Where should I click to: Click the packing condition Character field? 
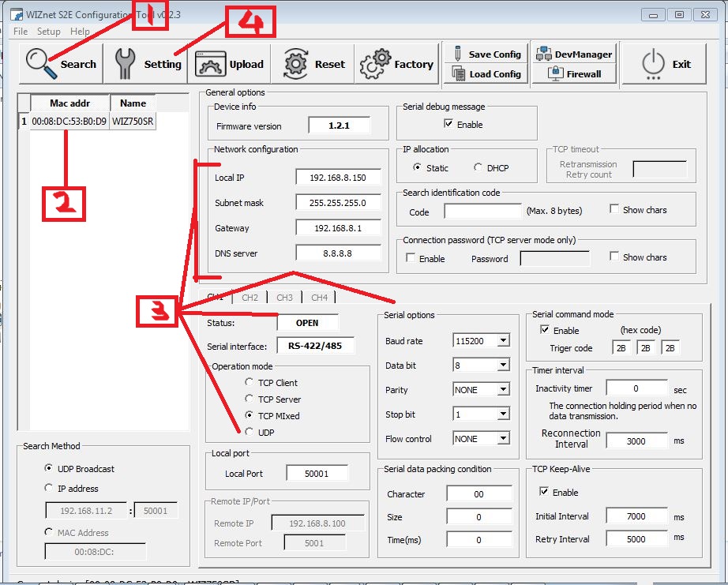[479, 493]
